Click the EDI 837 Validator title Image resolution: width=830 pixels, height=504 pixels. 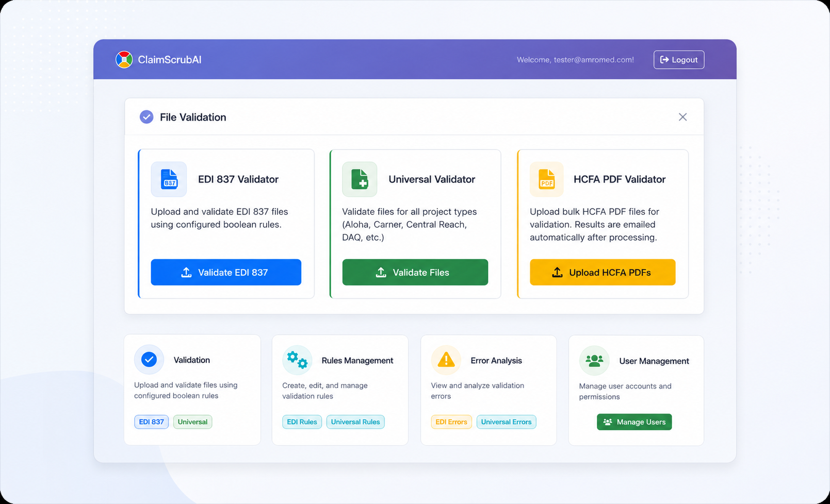tap(238, 179)
